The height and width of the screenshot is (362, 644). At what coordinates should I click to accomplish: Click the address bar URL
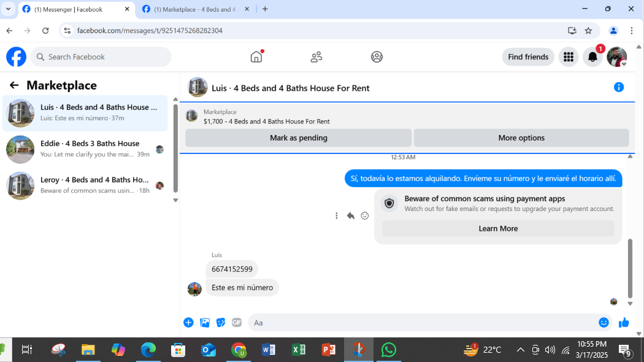pyautogui.click(x=150, y=31)
